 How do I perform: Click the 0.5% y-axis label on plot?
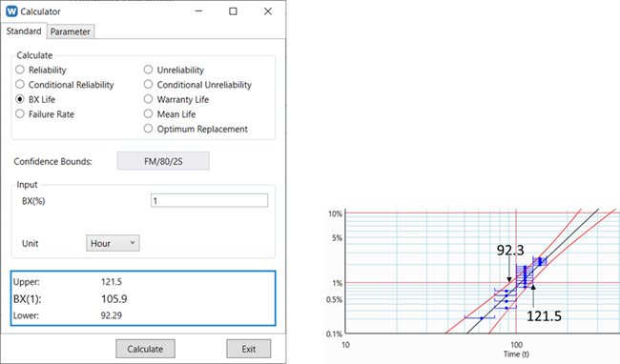334,299
